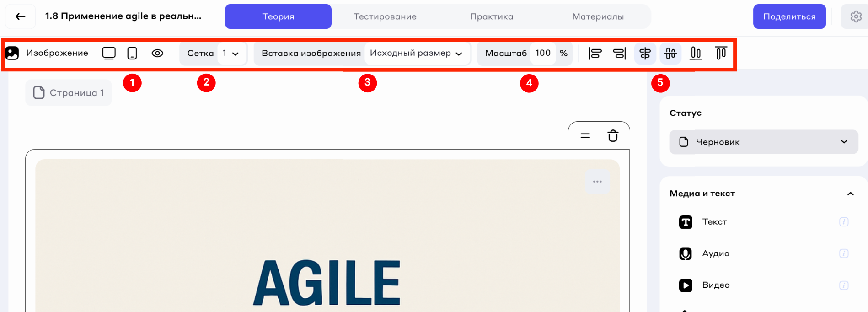
Task: Switch to the Тестирование tab
Action: click(x=385, y=16)
